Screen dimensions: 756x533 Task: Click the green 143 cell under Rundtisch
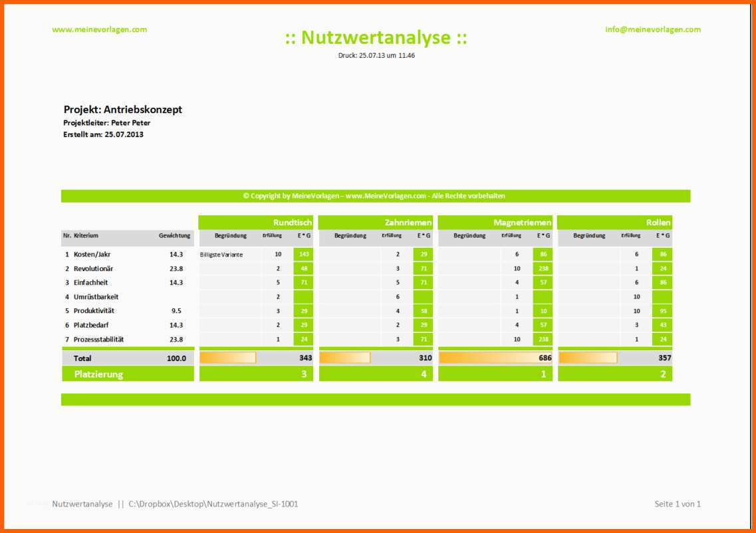[303, 255]
